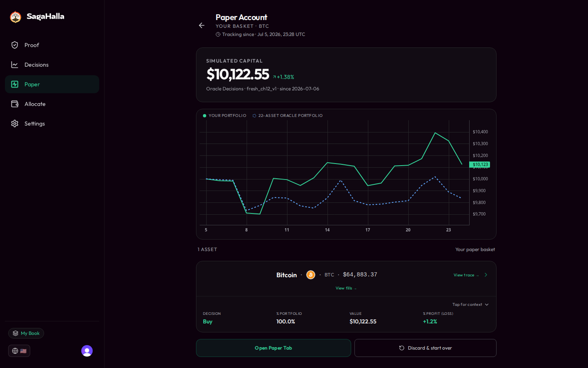
Task: Click the Paper Account heading
Action: [x=241, y=17]
